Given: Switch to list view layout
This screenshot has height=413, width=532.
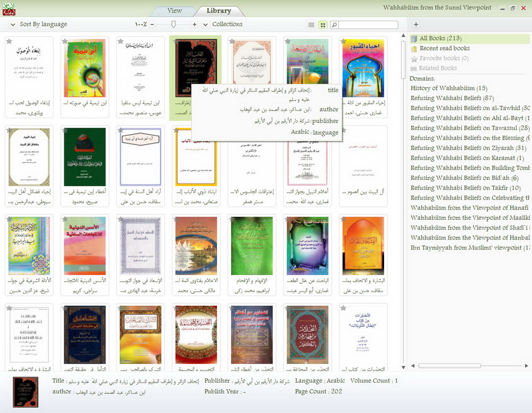Looking at the screenshot, I should 311,25.
